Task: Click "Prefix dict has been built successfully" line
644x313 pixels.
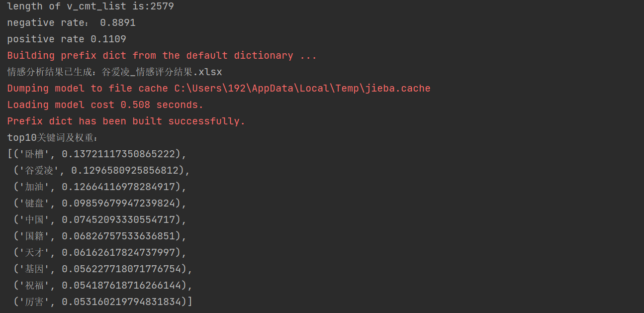Action: (x=126, y=121)
